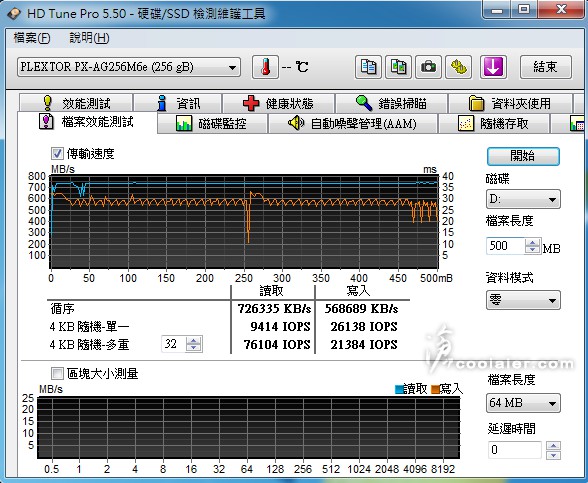Uncheck the 傳輸速度 checkbox
Viewport: 588px width, 483px height.
coord(57,153)
